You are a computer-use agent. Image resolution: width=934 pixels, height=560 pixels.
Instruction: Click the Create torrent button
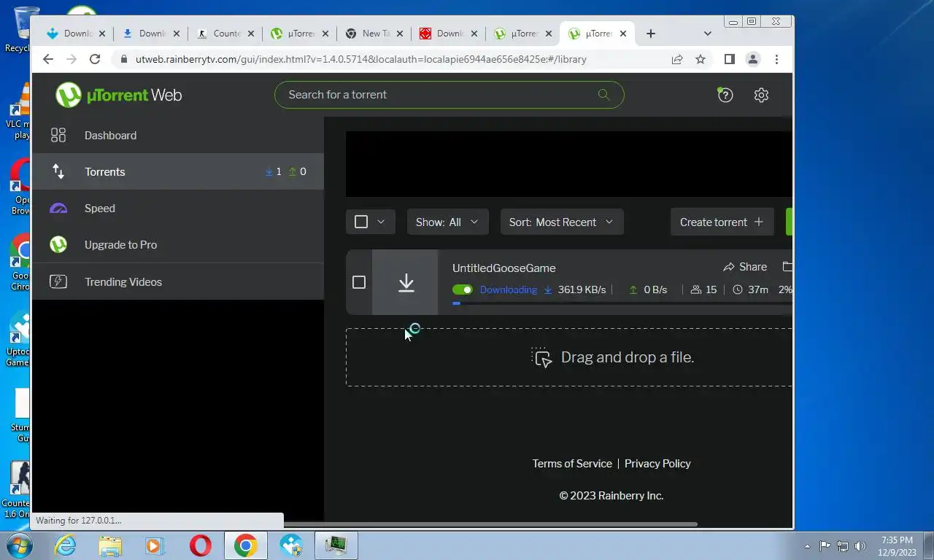(722, 222)
